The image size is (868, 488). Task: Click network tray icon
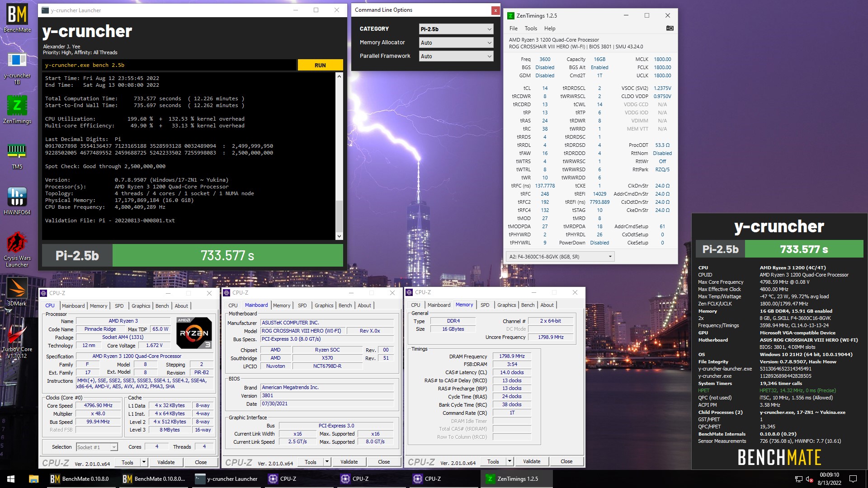[799, 479]
